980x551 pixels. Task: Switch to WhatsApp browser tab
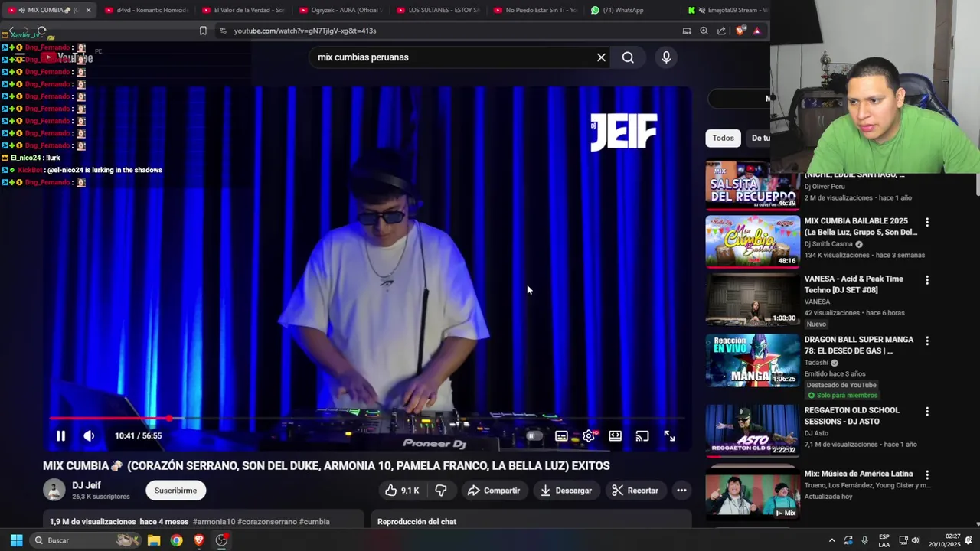pyautogui.click(x=632, y=10)
